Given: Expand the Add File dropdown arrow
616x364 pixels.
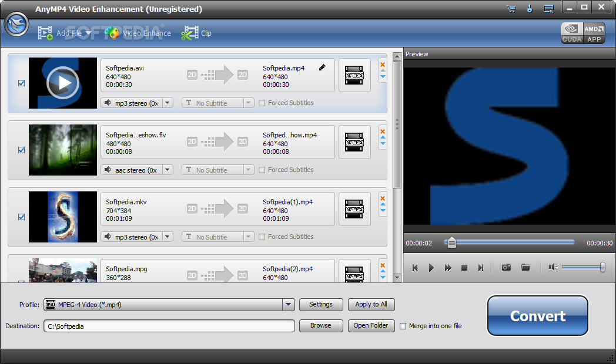Looking at the screenshot, I should [88, 33].
